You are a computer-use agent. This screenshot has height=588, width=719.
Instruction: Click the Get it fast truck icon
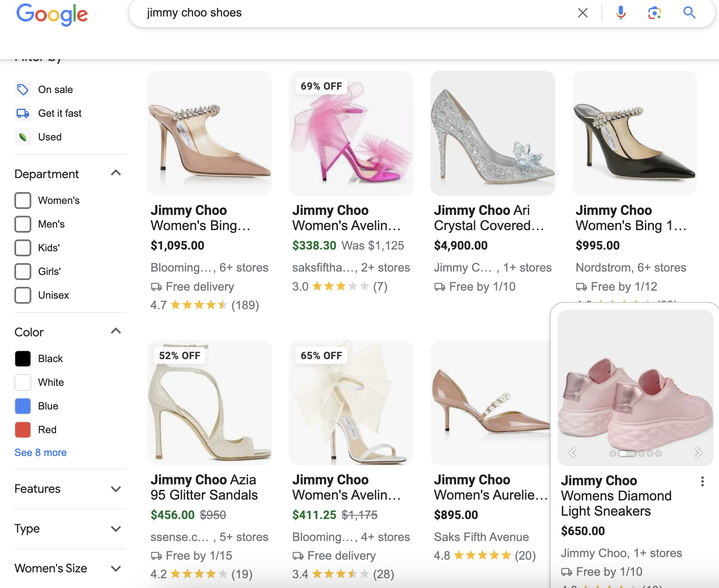click(x=23, y=113)
